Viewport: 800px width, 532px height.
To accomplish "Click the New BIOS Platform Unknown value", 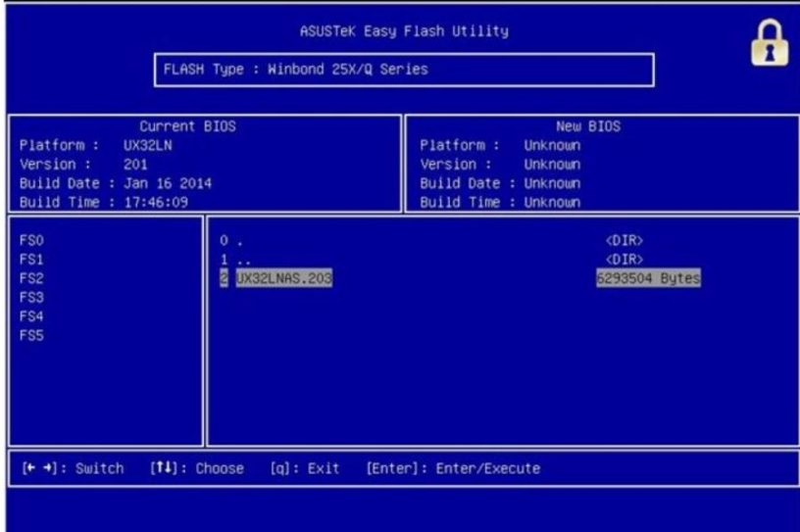I will coord(552,145).
